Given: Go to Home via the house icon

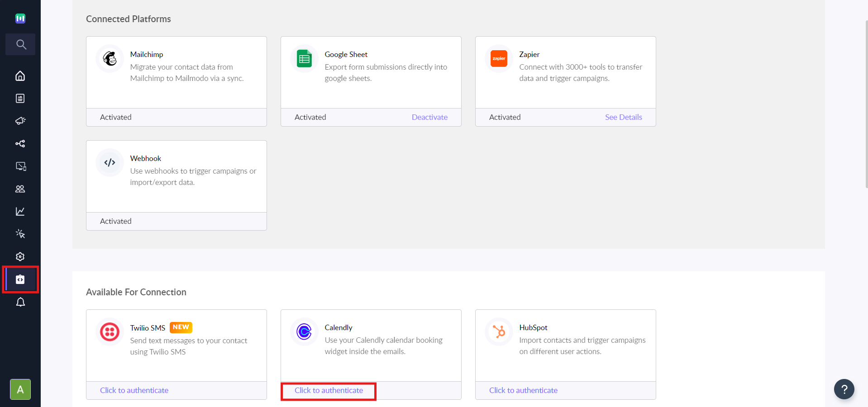Looking at the screenshot, I should (20, 76).
